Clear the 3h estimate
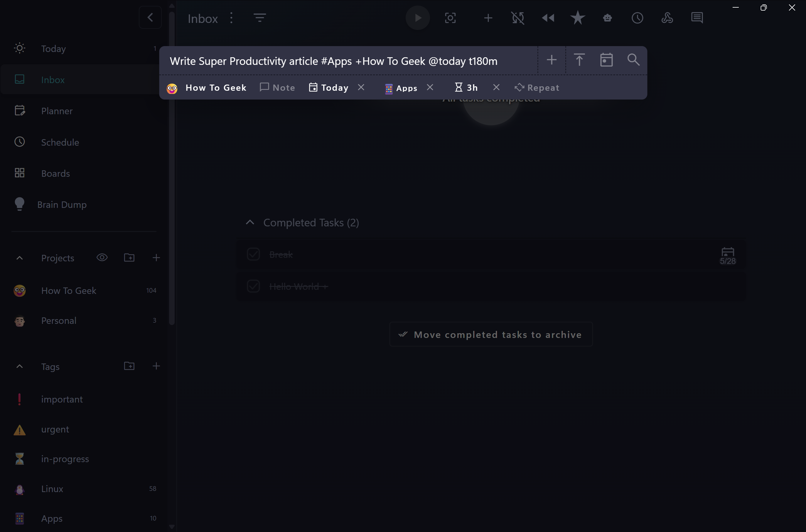Viewport: 806px width, 532px height. coord(496,87)
